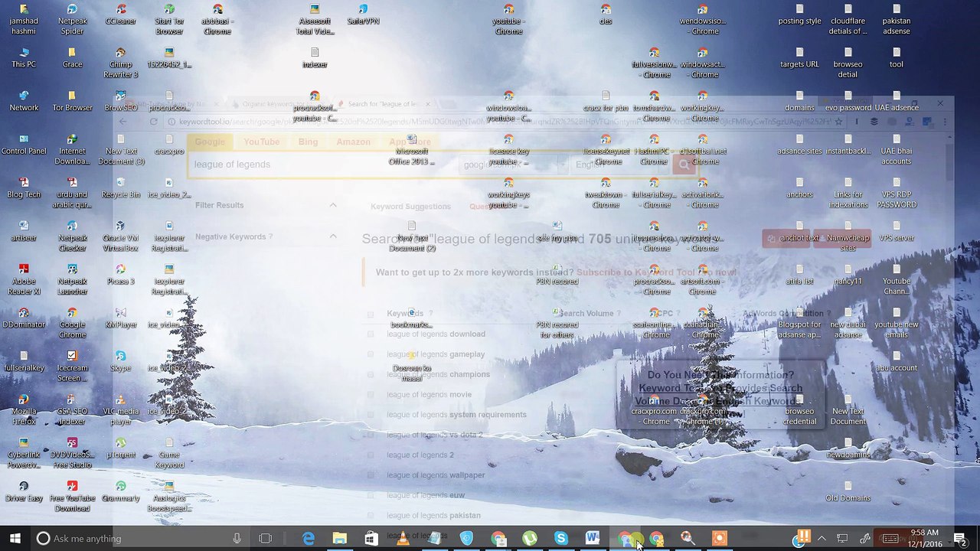Switch to the YouTube tab in Keyword Tool

(261, 142)
